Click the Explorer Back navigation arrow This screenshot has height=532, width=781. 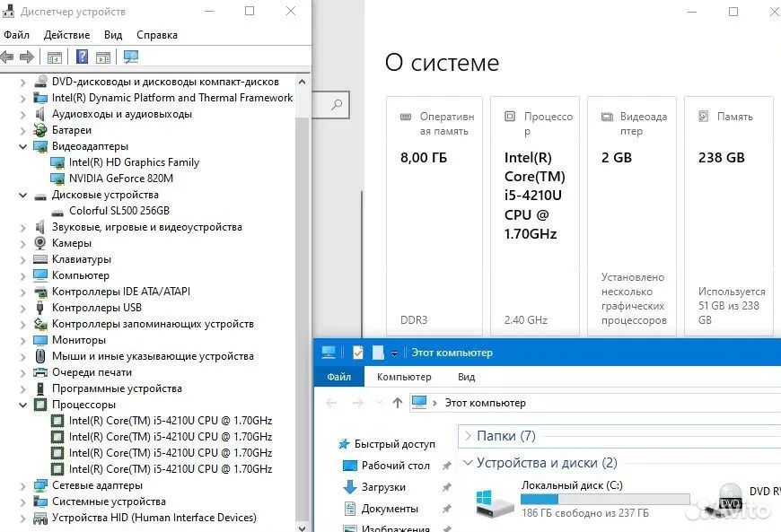(331, 403)
